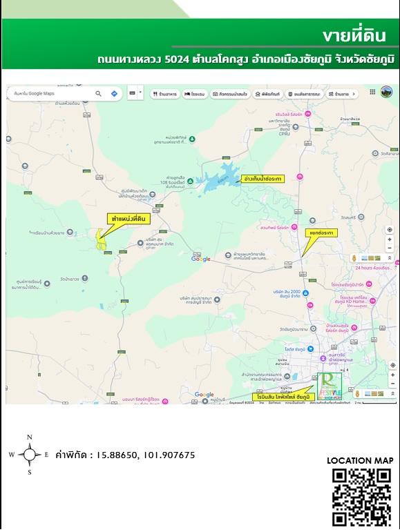Open the Google account profile avatar
Screen dimensions: 400x532
386,92
